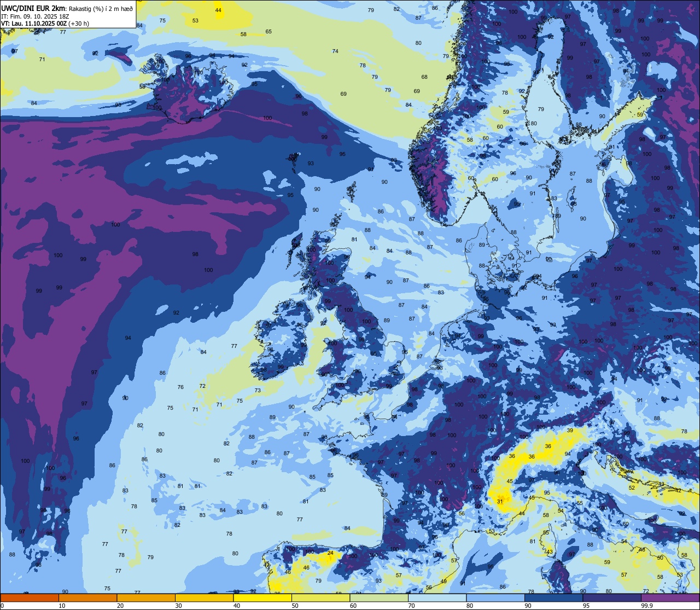Click the '10' legend scale label

(x=62, y=606)
